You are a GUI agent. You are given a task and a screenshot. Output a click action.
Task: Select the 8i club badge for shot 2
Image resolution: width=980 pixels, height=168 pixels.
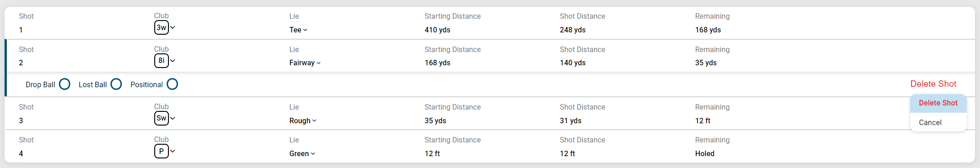(x=162, y=60)
